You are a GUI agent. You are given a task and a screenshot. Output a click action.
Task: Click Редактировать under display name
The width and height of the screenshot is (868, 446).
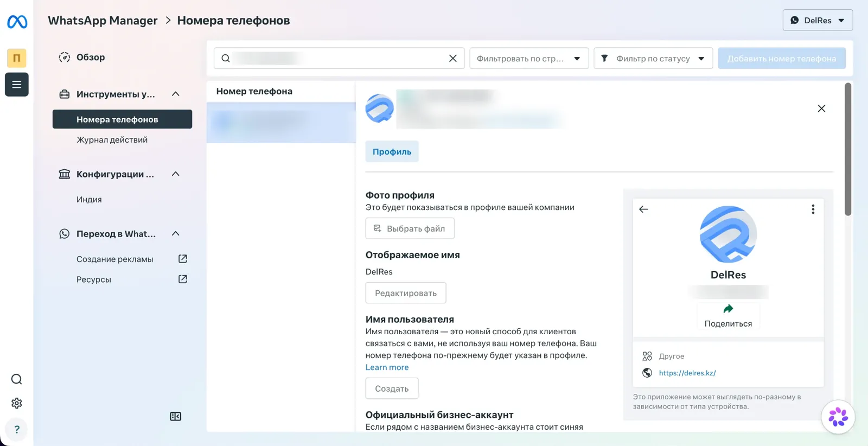tap(406, 293)
